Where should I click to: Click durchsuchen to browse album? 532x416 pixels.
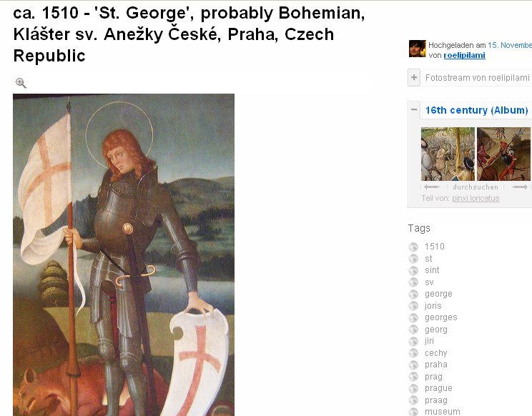pyautogui.click(x=476, y=187)
